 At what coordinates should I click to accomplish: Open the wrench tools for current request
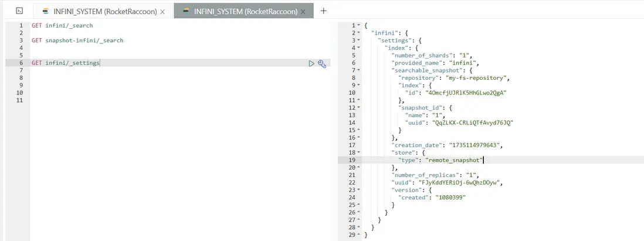[x=322, y=63]
